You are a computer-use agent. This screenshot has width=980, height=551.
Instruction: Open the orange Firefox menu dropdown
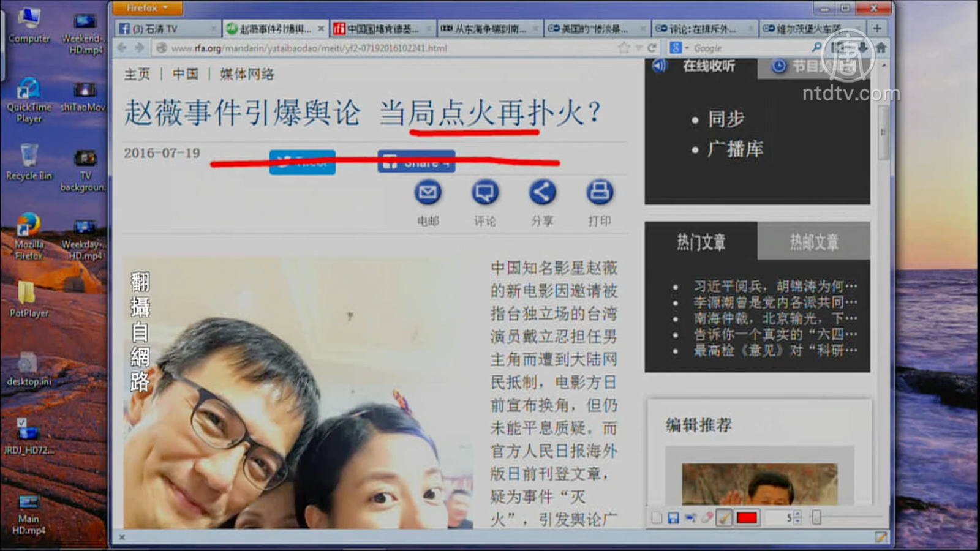(147, 8)
